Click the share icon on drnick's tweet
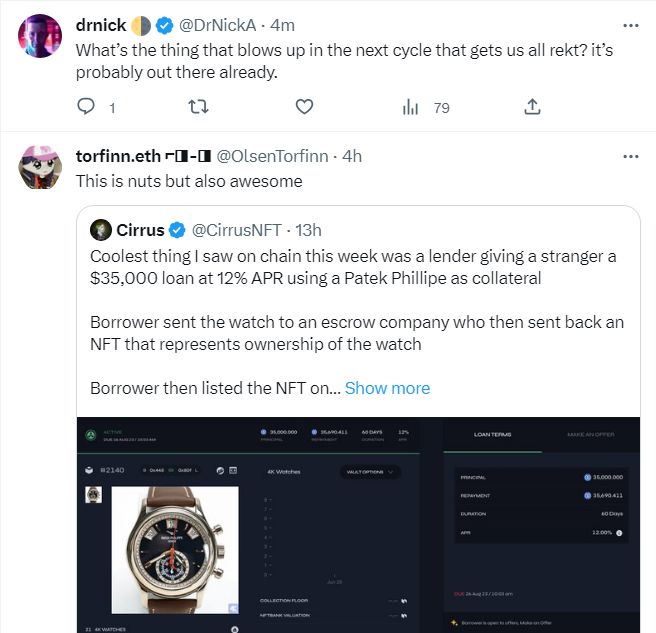This screenshot has height=633, width=656. (532, 107)
